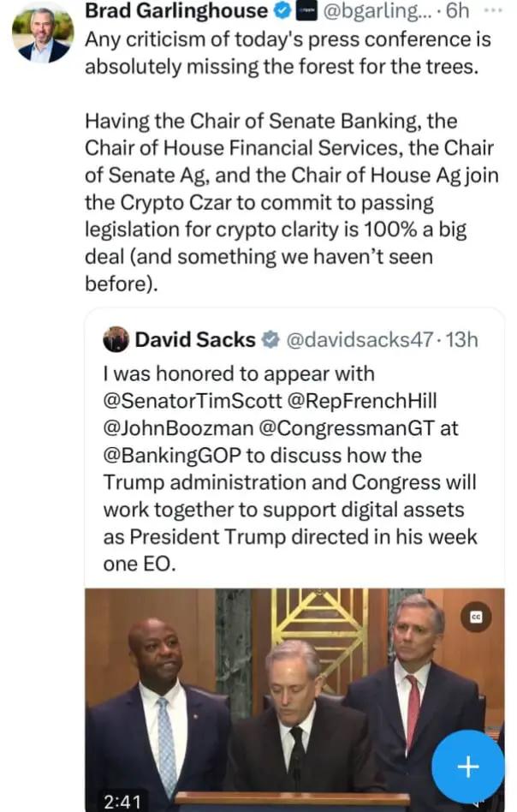Screen dimensions: 517x812
Task: Toggle closed captions with the CC icon
Action: point(473,616)
